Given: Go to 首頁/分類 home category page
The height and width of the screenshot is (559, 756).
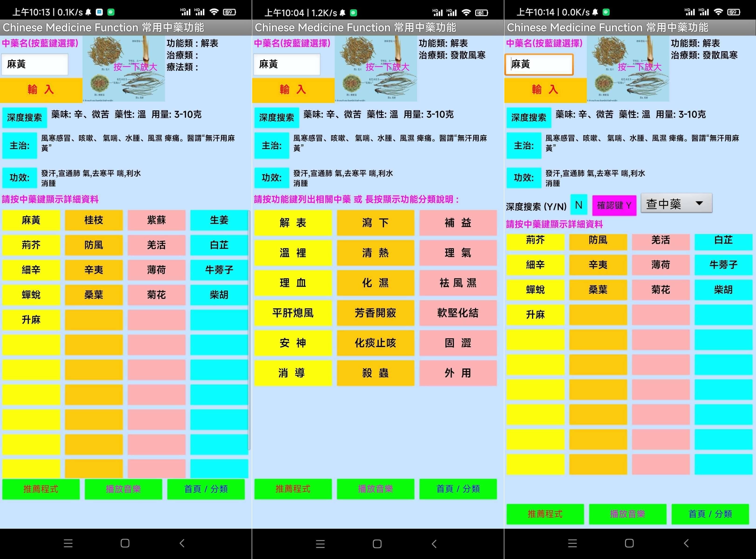Looking at the screenshot, I should [206, 489].
